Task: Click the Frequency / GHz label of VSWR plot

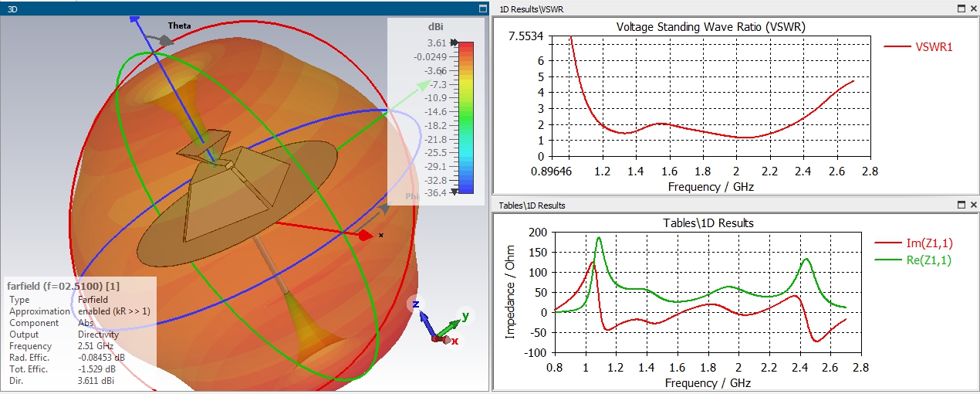Action: click(x=710, y=186)
